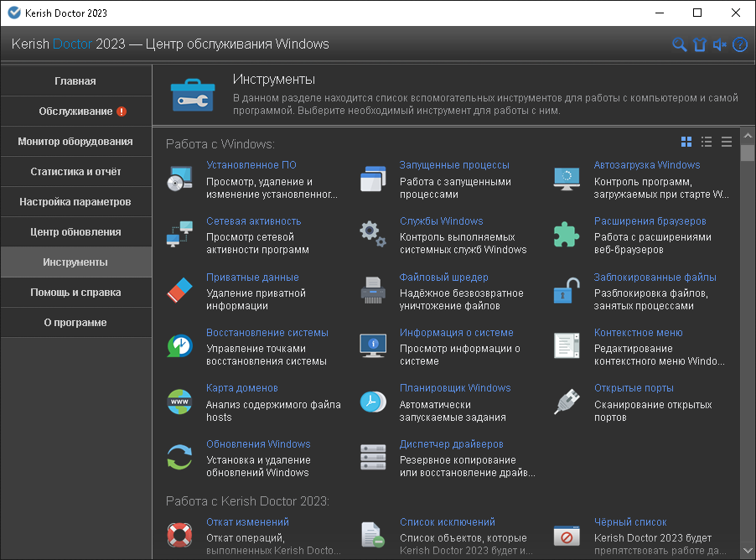Click the vertical scrollbar thumb
Viewport: 756px width, 560px height.
[748, 153]
